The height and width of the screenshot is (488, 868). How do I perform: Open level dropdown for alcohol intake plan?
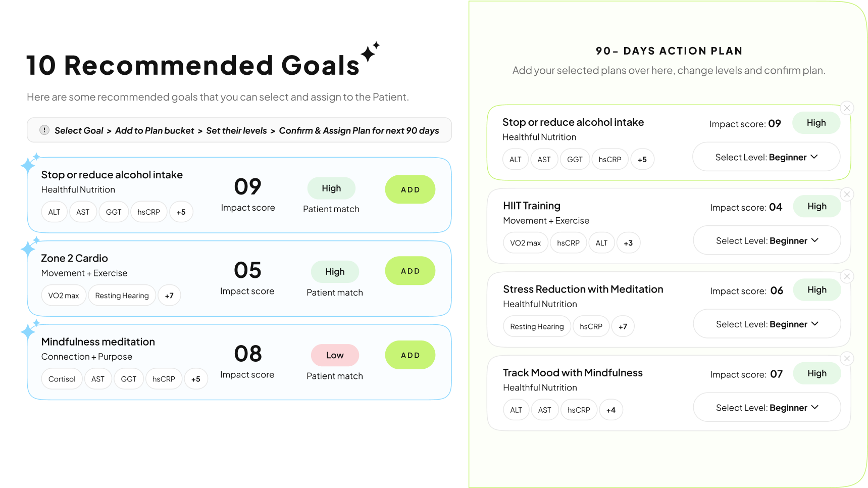click(766, 157)
